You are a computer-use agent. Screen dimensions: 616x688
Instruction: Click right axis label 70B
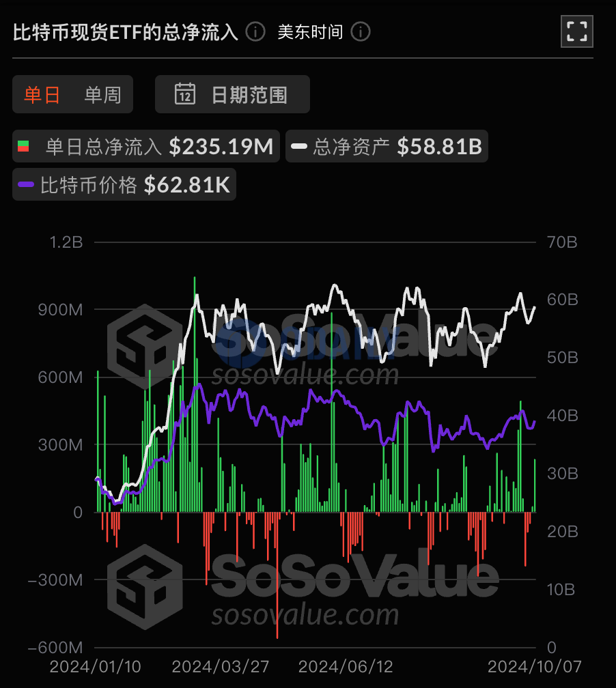pyautogui.click(x=562, y=242)
